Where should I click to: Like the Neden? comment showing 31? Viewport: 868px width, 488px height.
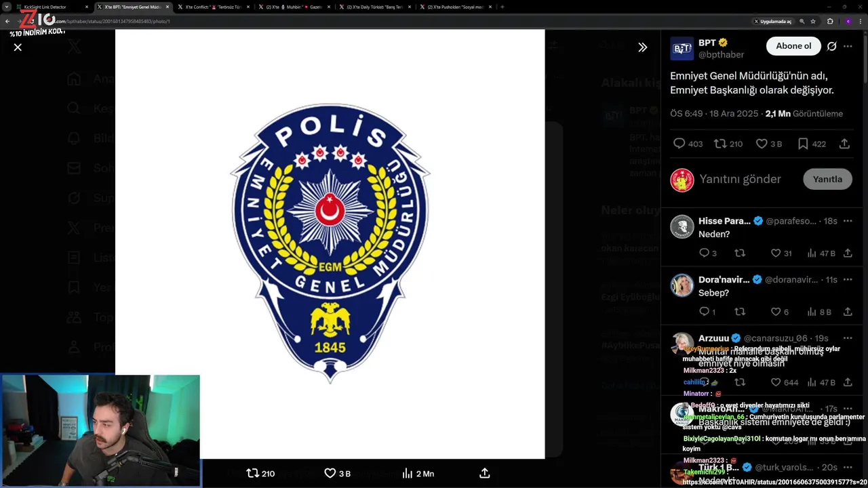[x=781, y=253]
